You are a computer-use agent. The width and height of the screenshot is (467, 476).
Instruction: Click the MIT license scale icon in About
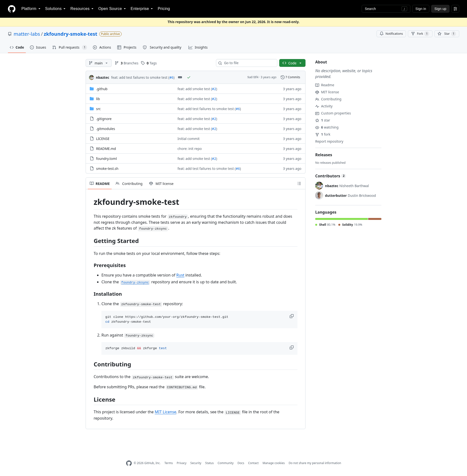[x=317, y=92]
